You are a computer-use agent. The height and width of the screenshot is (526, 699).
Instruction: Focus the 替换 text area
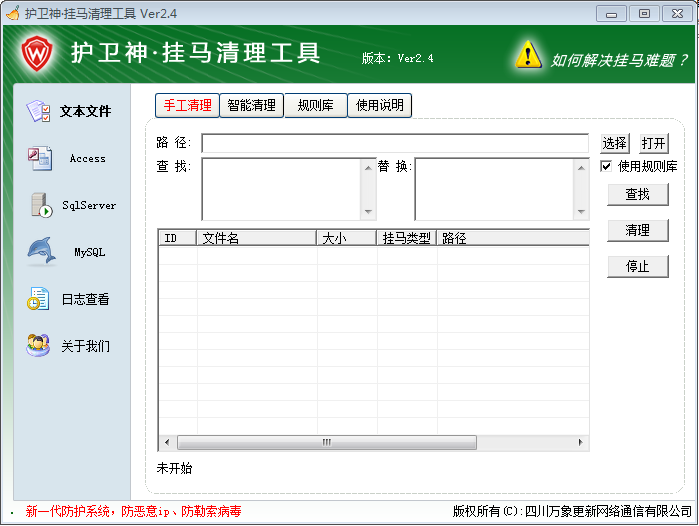[x=494, y=189]
